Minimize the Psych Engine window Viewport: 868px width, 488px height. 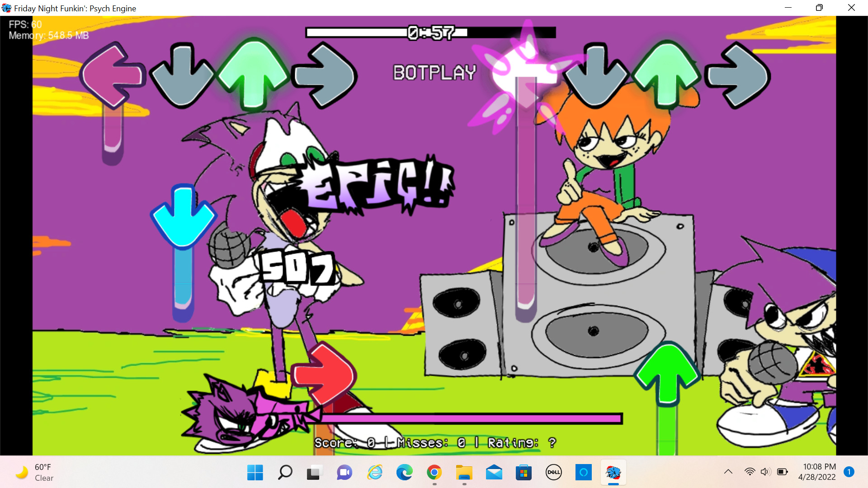click(788, 8)
